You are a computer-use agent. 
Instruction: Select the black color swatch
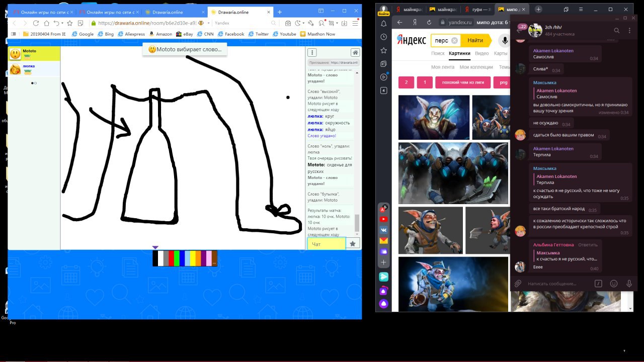point(155,258)
